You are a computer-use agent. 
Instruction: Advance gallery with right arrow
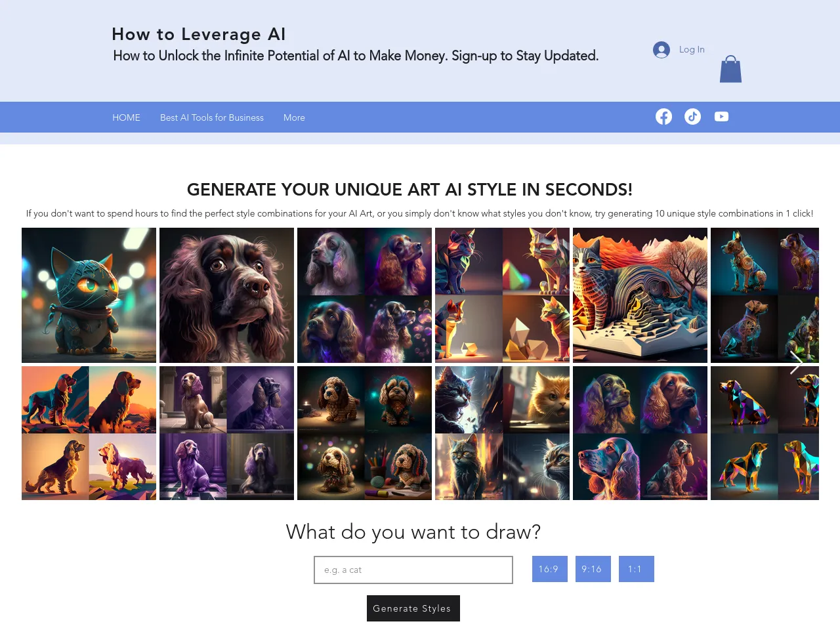click(x=795, y=362)
